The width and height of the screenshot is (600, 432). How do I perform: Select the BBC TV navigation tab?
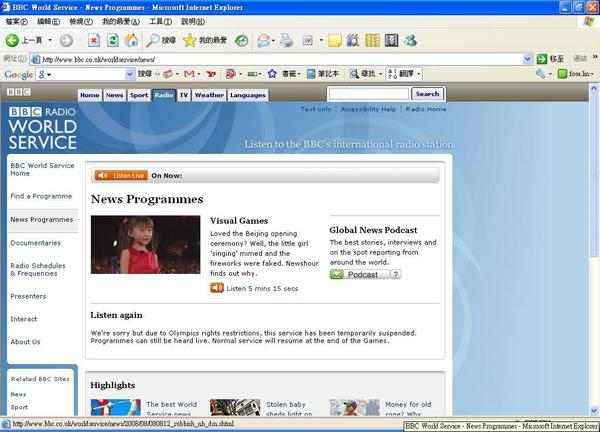point(184,95)
